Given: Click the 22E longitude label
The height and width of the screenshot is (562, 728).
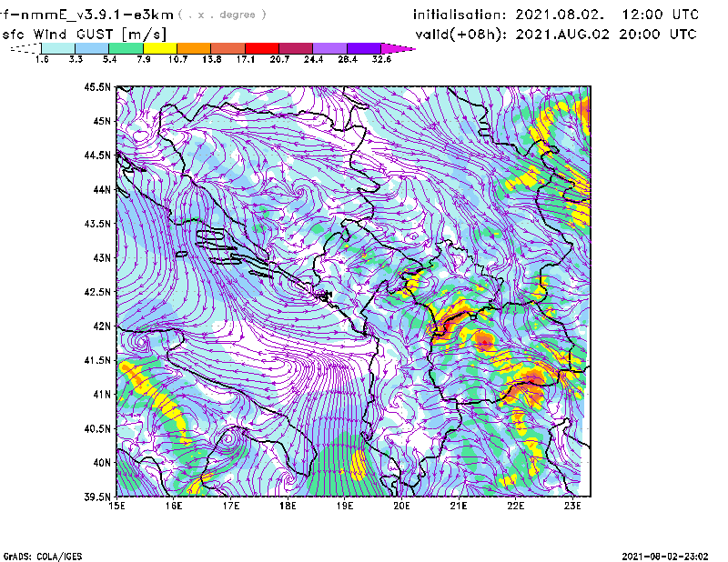Looking at the screenshot, I should click(515, 506).
